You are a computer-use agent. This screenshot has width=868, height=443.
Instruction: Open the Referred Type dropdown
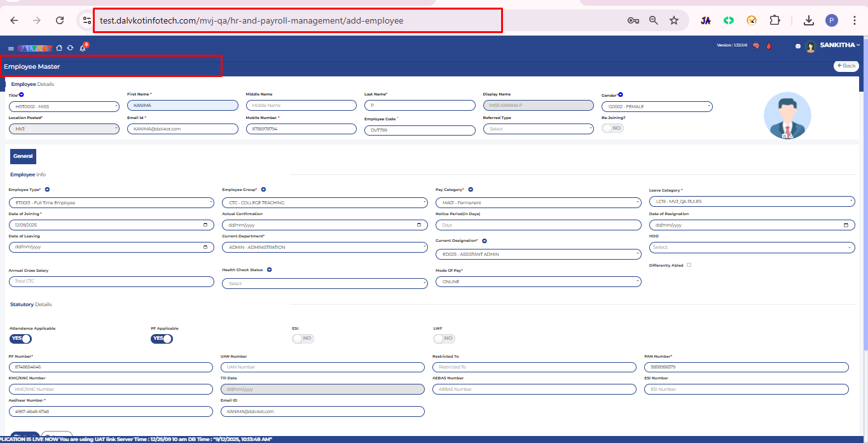(x=538, y=129)
